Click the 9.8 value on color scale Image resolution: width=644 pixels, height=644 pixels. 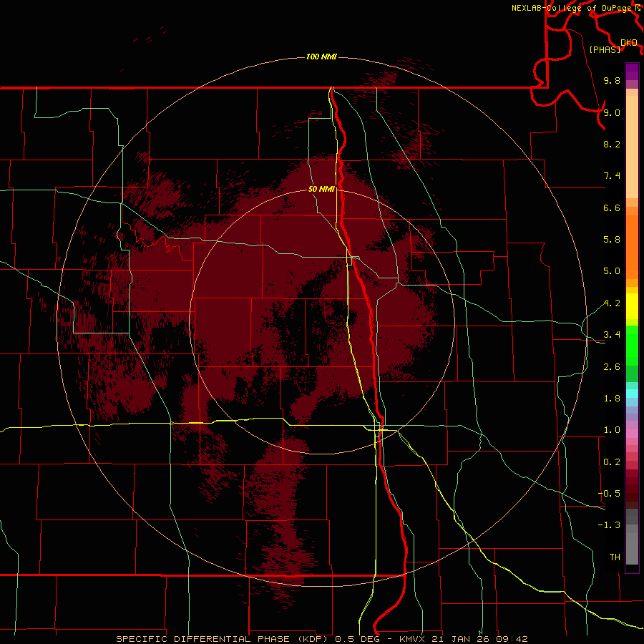612,80
